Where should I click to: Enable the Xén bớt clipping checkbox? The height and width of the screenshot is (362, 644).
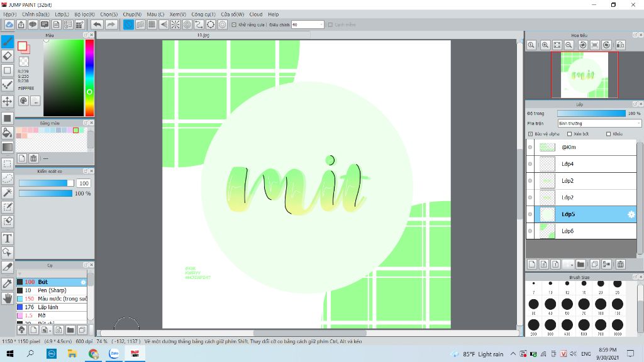coord(569,134)
